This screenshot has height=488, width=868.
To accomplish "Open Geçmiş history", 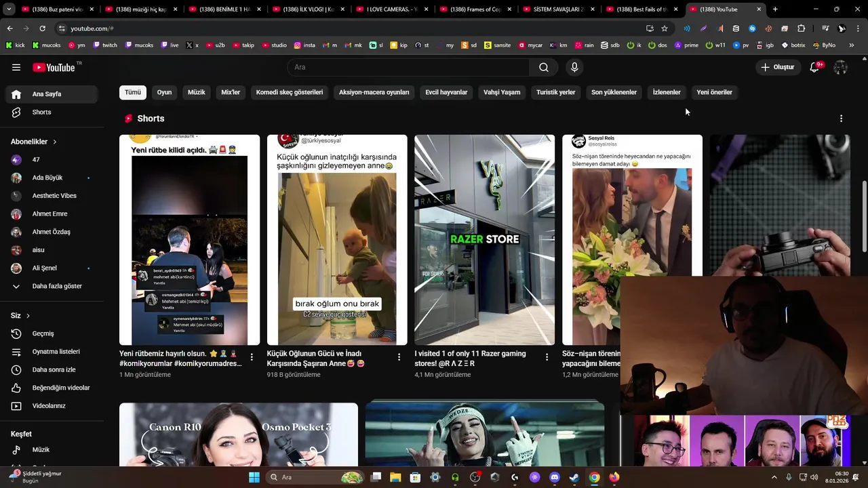I will (52, 333).
